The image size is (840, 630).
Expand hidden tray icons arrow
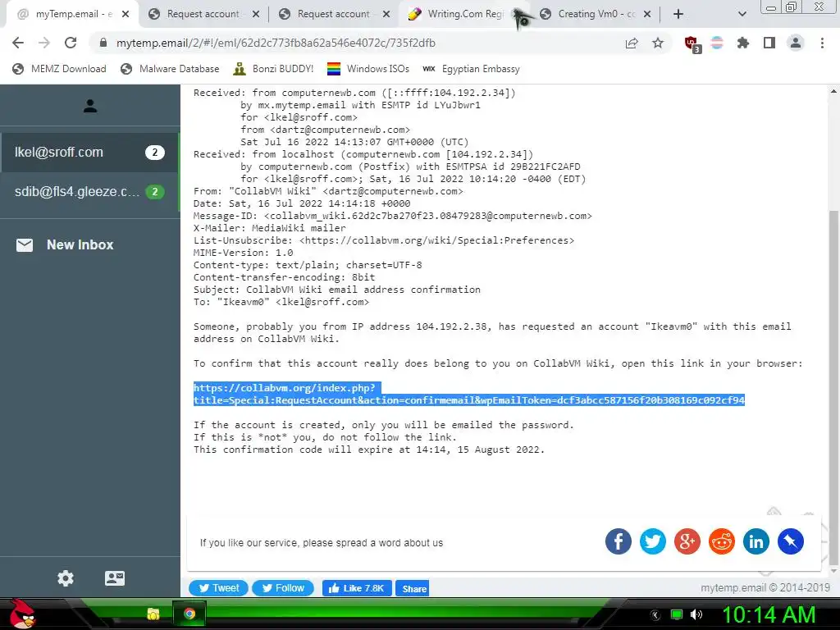point(655,615)
